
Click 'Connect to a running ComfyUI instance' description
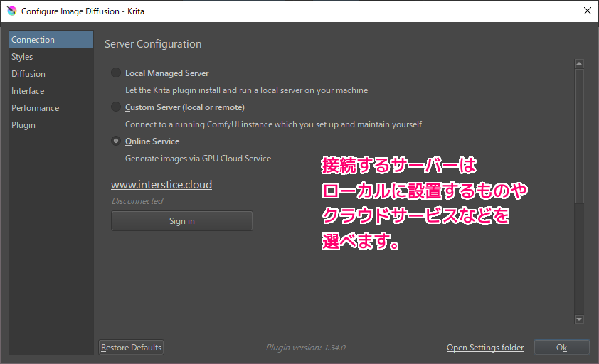273,124
